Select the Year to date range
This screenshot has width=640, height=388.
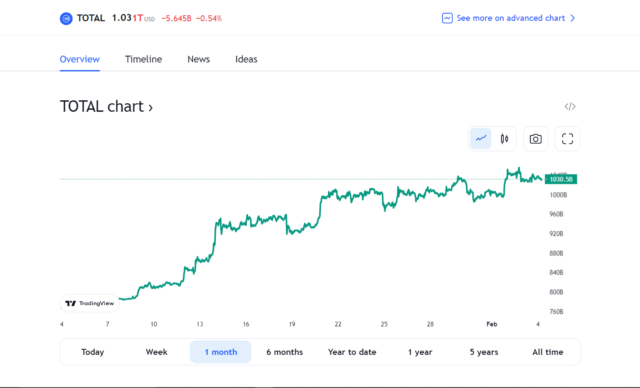point(352,352)
